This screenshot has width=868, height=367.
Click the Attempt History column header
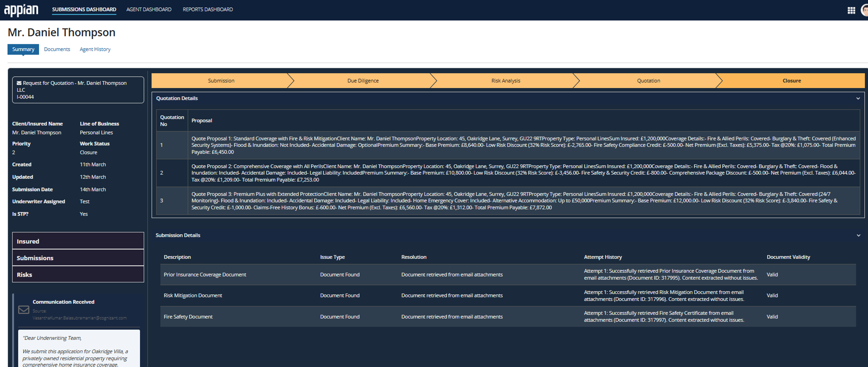tap(603, 257)
